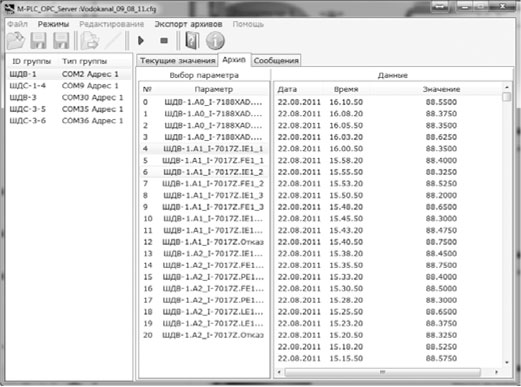Stop polling with the stop button

point(164,41)
